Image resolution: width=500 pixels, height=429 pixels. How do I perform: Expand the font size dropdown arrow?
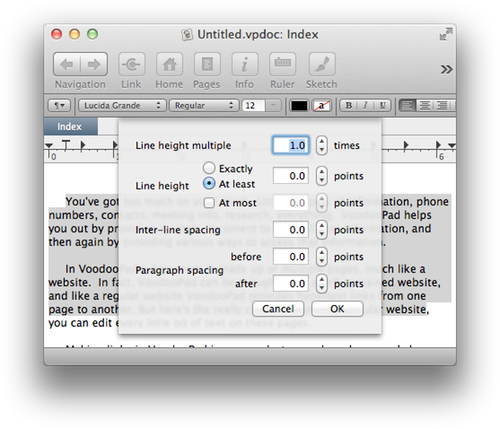click(x=273, y=106)
